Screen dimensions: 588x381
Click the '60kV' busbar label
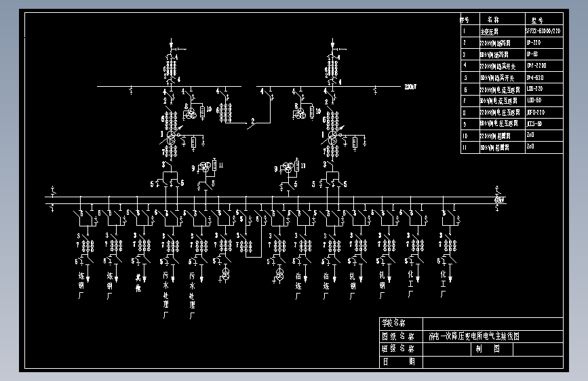tap(500, 200)
